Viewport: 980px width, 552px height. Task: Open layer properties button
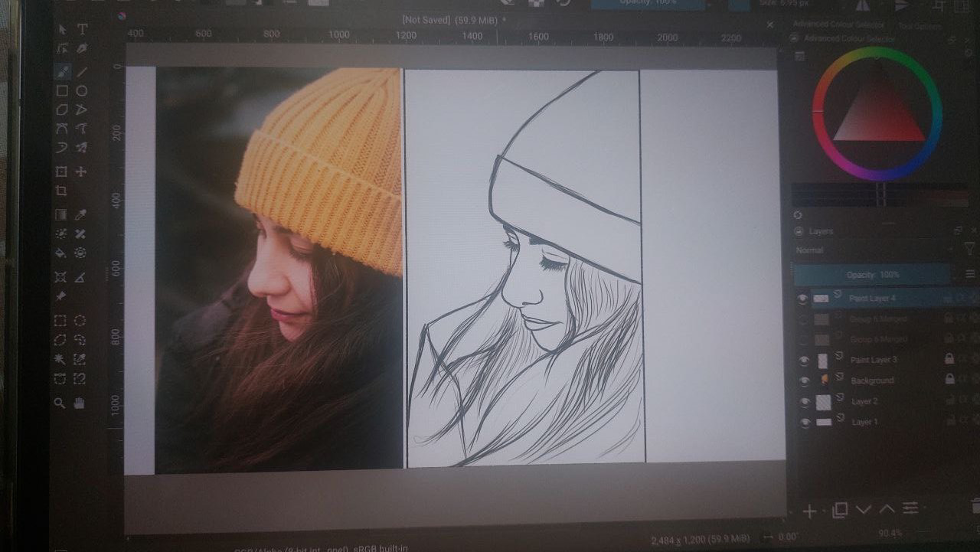910,508
